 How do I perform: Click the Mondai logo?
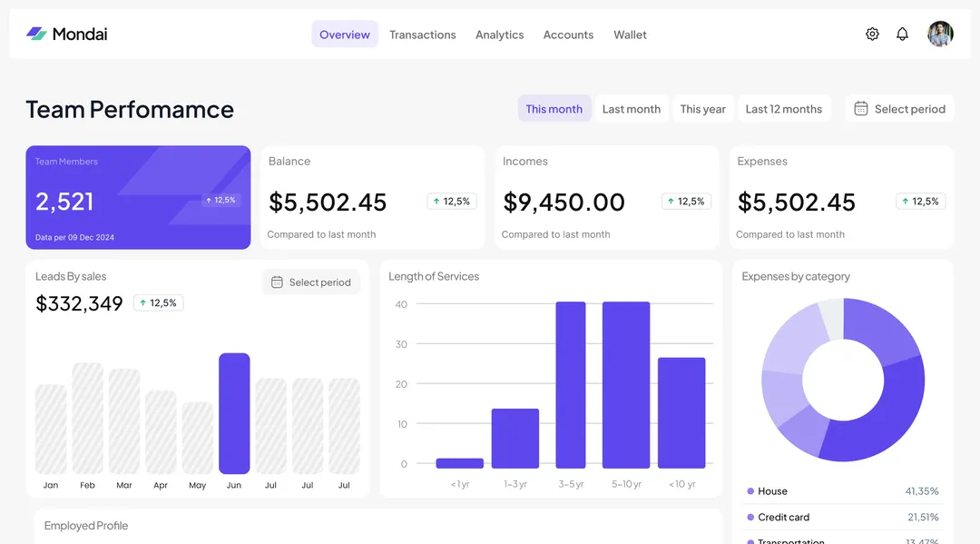pos(67,35)
